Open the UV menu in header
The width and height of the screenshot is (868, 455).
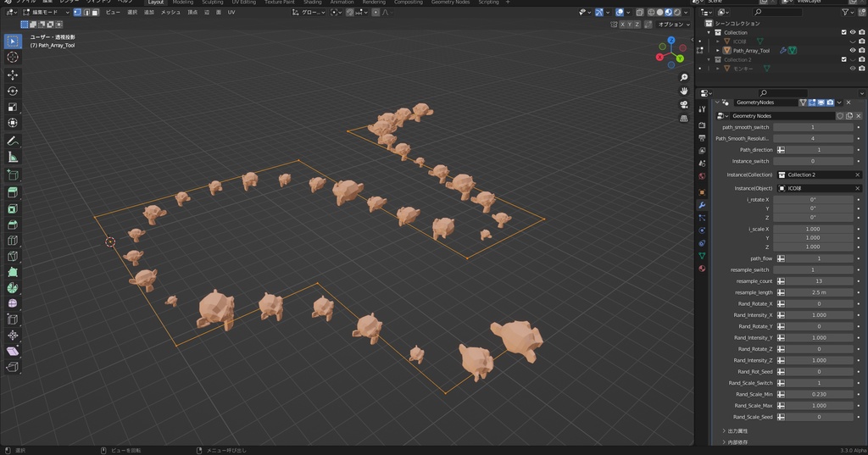coord(231,12)
